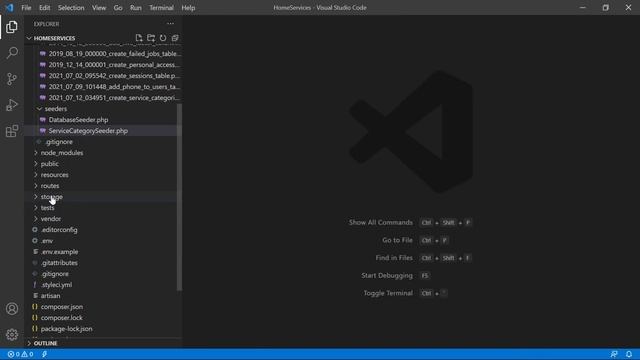Click the status bar plug icon
Viewport: 640px width, 360px height.
point(44,354)
